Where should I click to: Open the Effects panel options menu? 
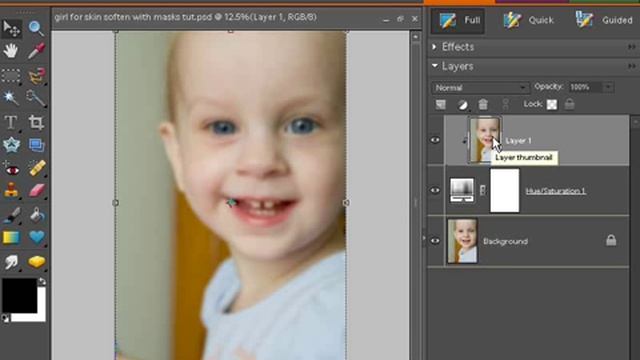click(632, 47)
